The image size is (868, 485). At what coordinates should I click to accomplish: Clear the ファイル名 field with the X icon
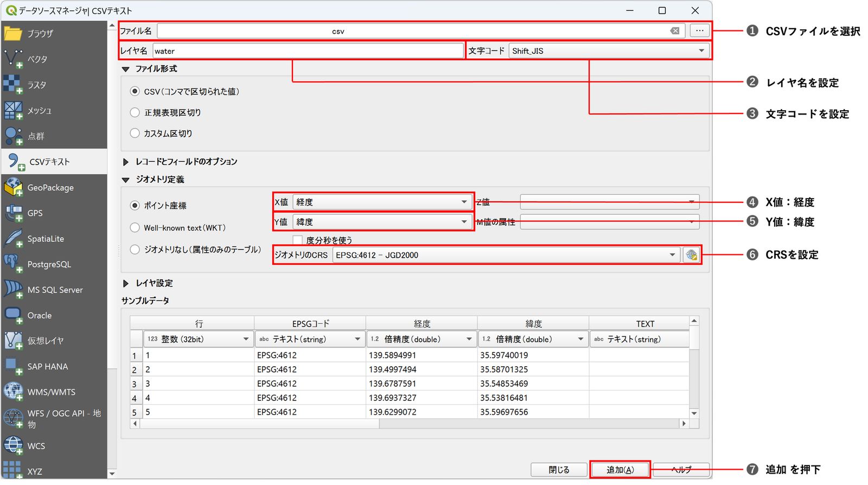675,31
